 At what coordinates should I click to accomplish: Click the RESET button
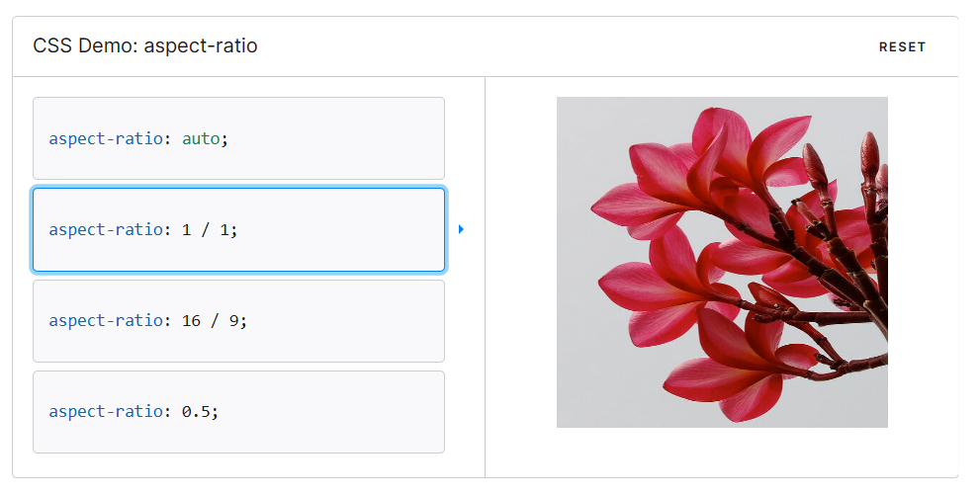tap(902, 46)
